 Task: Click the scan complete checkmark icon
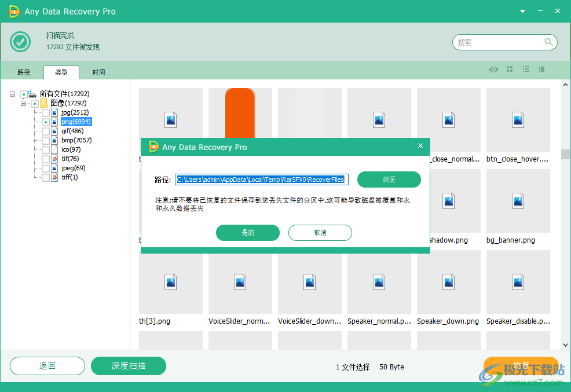point(20,42)
